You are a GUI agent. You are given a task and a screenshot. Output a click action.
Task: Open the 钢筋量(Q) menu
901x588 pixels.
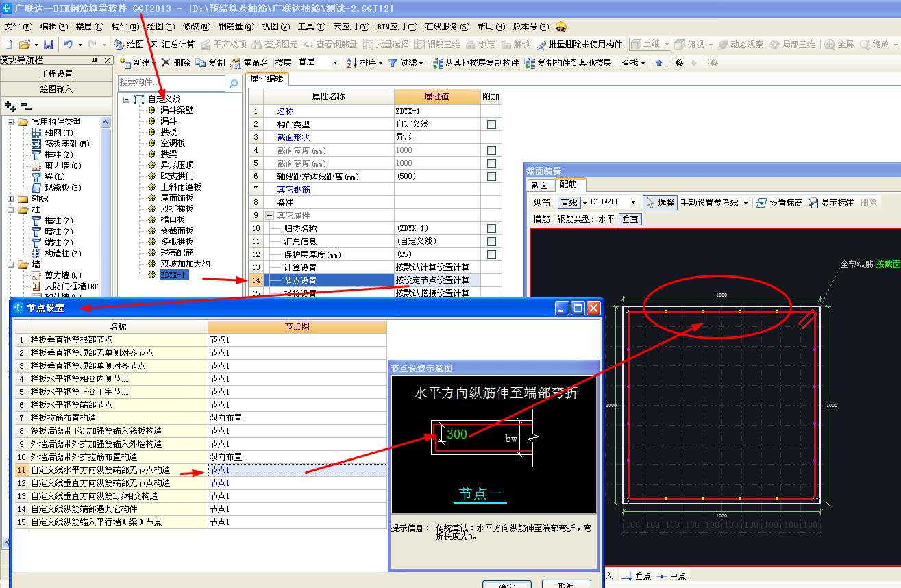[x=236, y=27]
